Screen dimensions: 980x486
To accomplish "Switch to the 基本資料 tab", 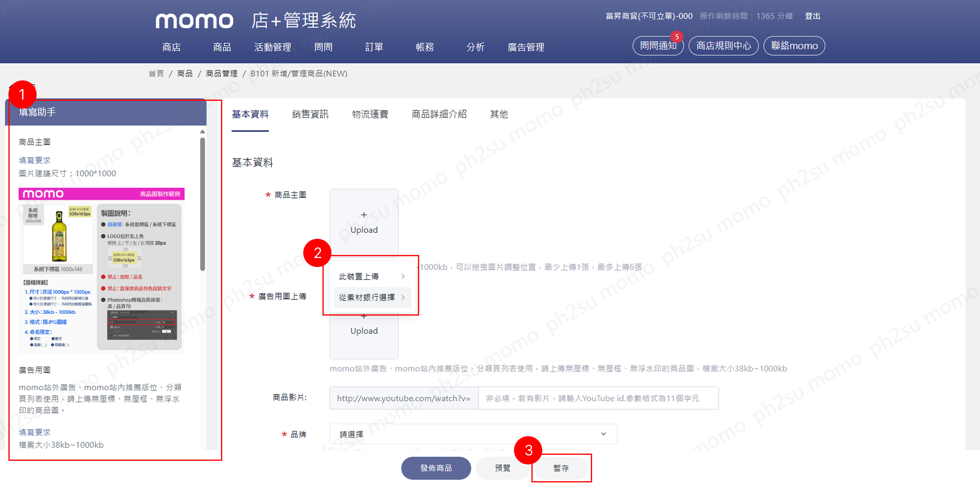I will [x=250, y=114].
